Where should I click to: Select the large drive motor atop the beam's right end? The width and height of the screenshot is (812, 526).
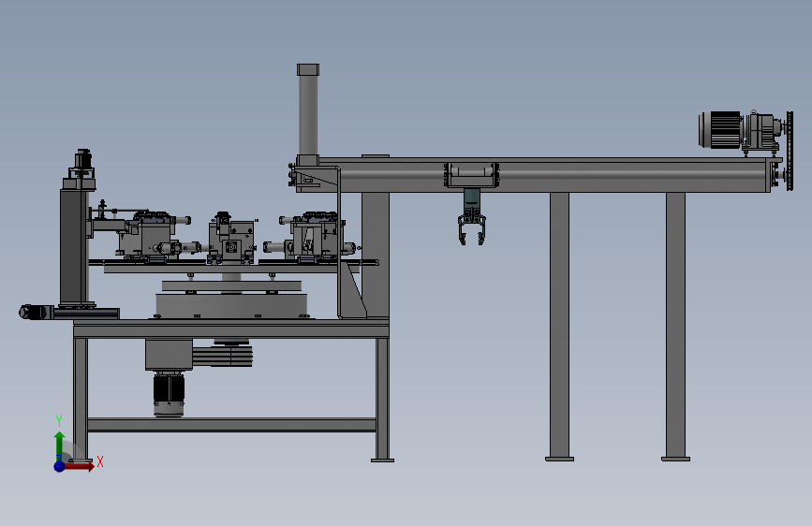point(721,130)
